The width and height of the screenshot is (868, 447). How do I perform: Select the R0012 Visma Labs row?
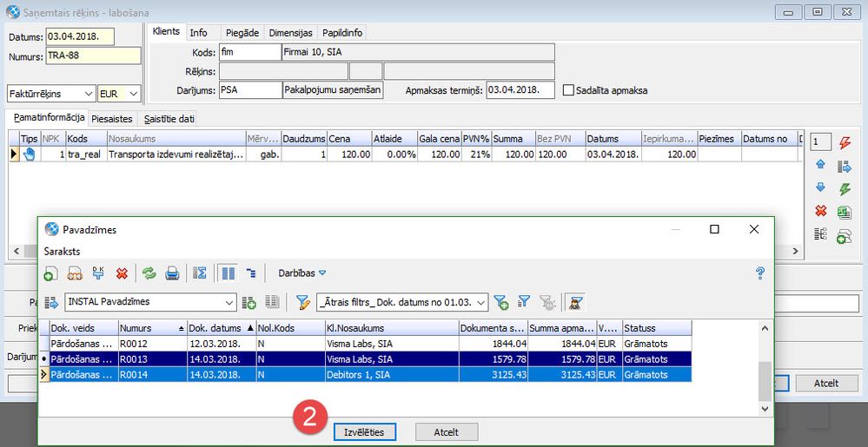[348, 343]
